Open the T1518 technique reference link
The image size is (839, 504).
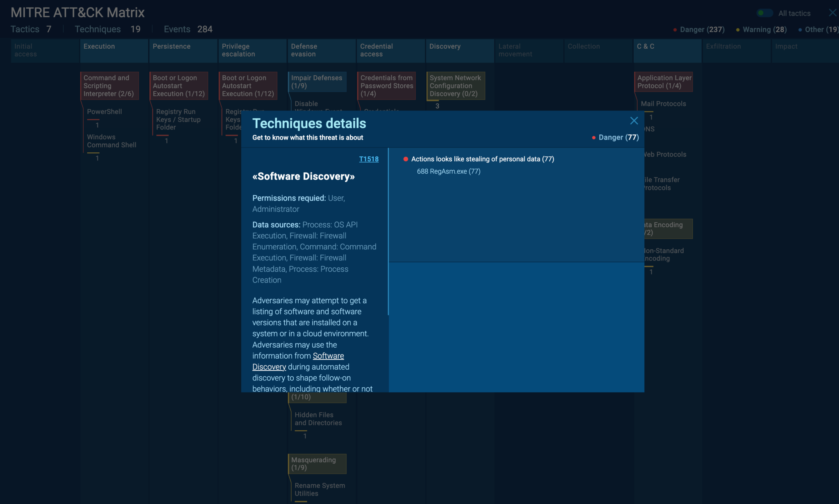(368, 159)
